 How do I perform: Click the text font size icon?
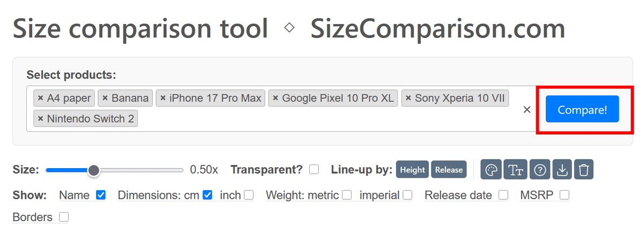point(516,170)
